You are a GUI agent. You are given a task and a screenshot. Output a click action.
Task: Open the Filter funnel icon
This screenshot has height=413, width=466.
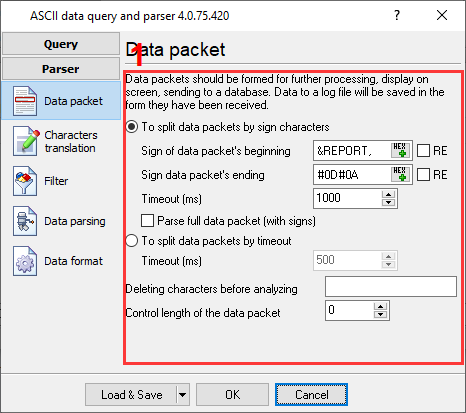(x=25, y=181)
